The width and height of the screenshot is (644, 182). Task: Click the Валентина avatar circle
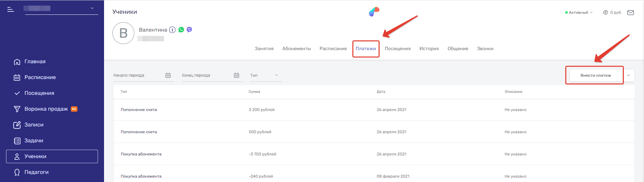(123, 33)
